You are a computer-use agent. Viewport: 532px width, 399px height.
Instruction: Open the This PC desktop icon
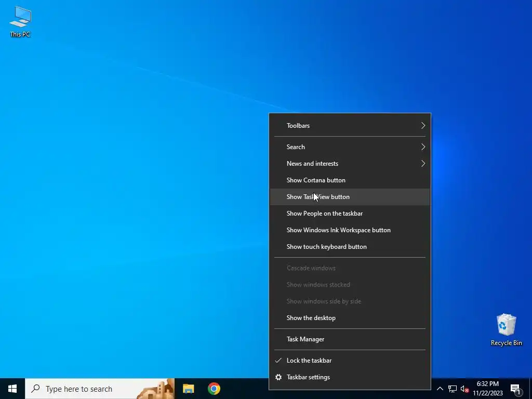click(x=20, y=21)
